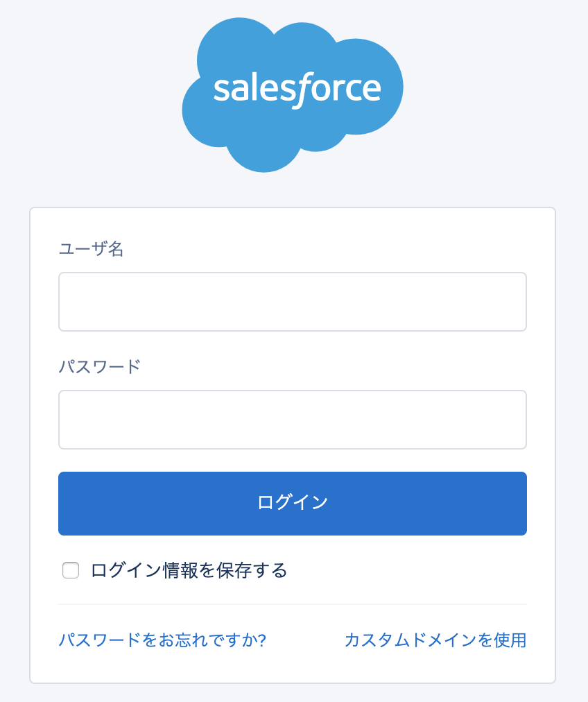This screenshot has height=702, width=588.
Task: Focus the パスワード input field
Action: click(293, 420)
